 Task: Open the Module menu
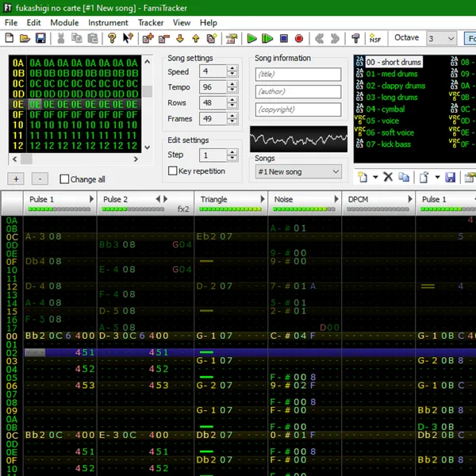point(64,23)
